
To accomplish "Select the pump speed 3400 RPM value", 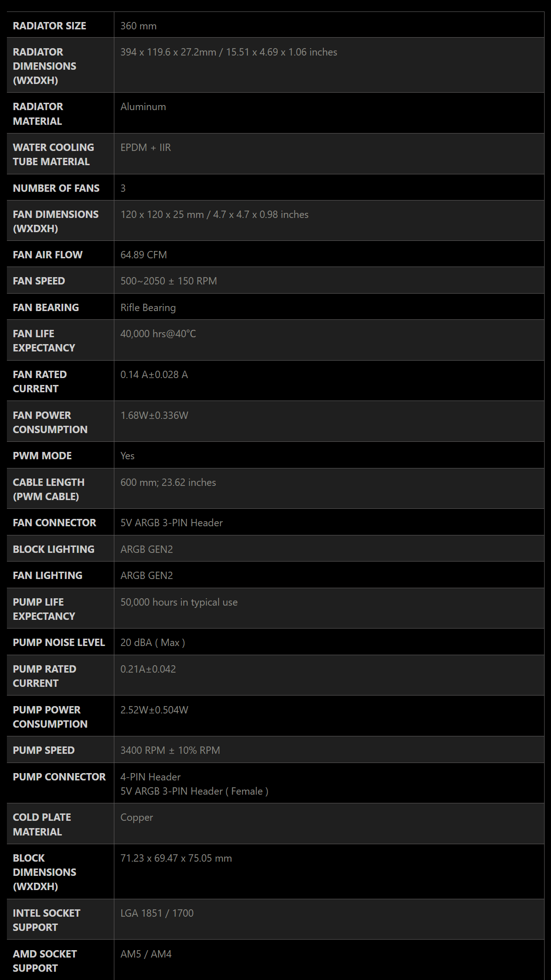I will pos(170,750).
